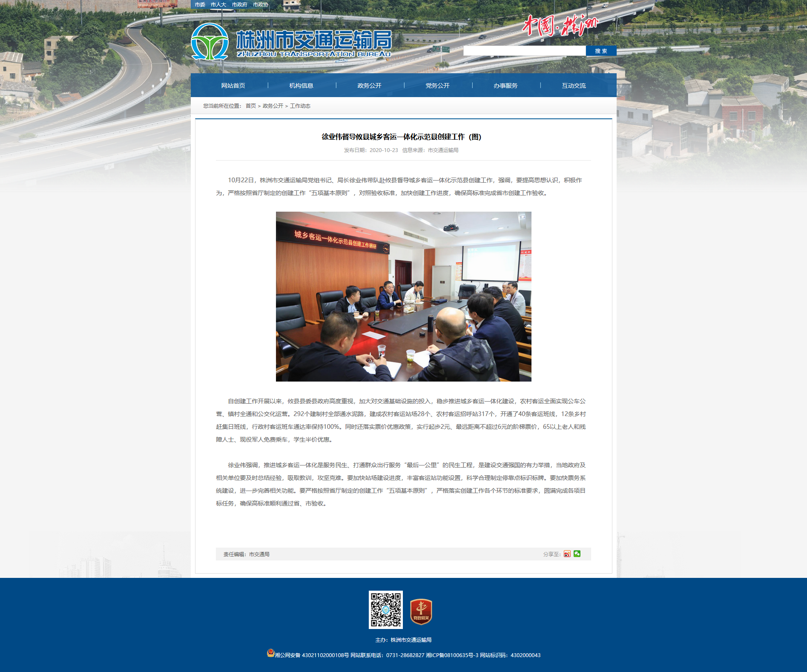Select the 政务公开 navigation menu

[369, 86]
